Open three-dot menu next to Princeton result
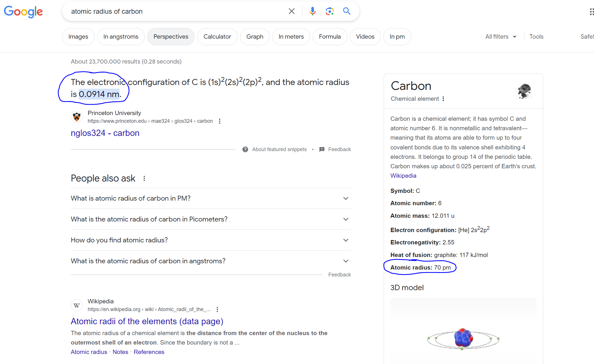594x364 pixels. pos(219,121)
